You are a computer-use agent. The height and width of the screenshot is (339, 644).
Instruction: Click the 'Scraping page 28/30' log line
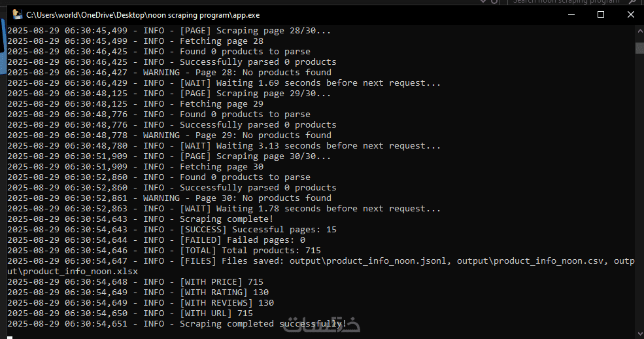click(255, 31)
